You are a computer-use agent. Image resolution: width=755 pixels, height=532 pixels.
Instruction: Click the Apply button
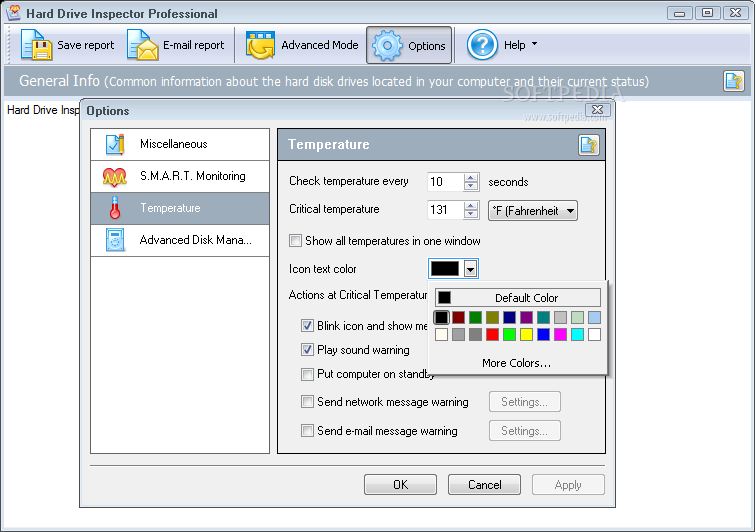click(568, 484)
